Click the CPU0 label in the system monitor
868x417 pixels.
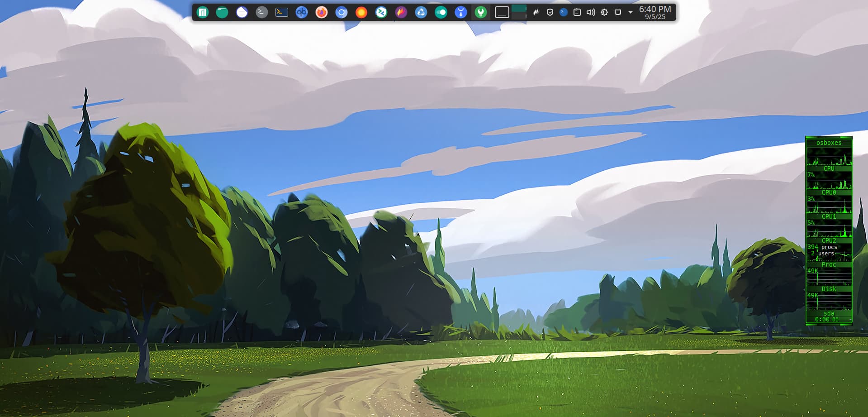click(x=829, y=192)
